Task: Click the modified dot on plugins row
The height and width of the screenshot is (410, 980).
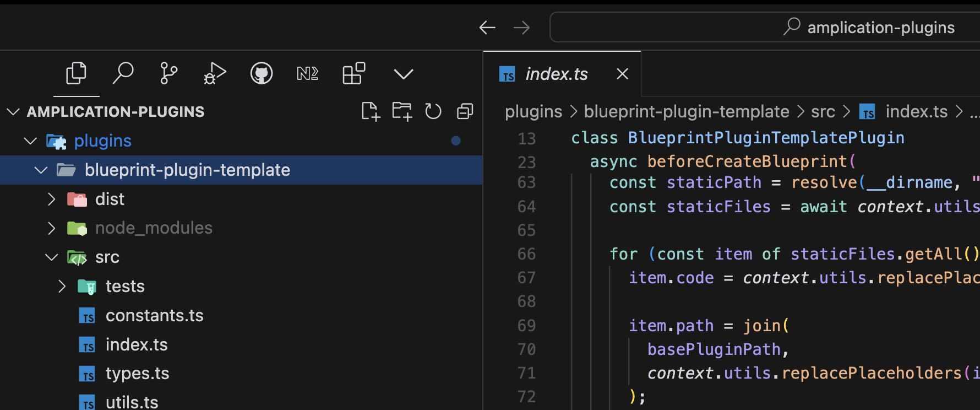Action: tap(456, 141)
